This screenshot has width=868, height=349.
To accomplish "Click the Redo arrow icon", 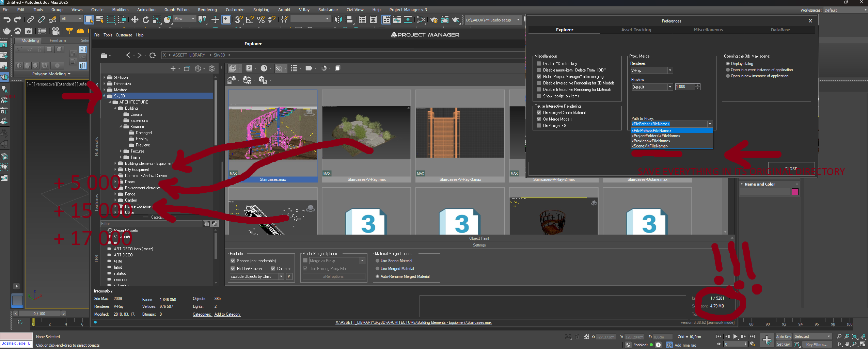I will pos(18,19).
